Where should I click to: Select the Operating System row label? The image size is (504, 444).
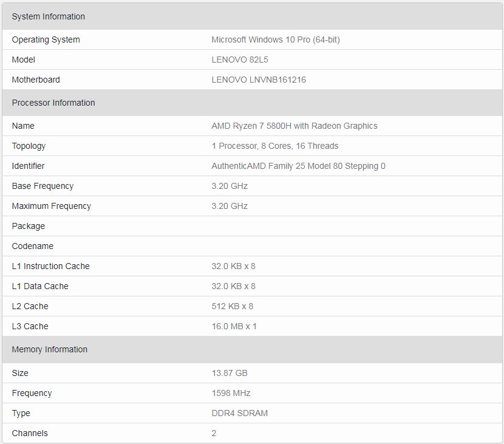[46, 40]
